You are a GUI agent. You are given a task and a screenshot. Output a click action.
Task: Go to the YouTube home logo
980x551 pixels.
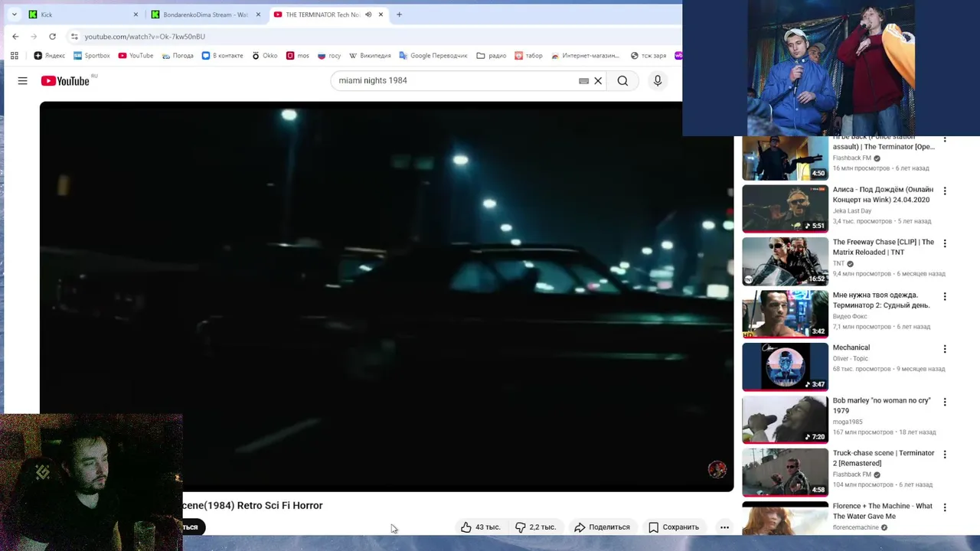click(x=65, y=80)
